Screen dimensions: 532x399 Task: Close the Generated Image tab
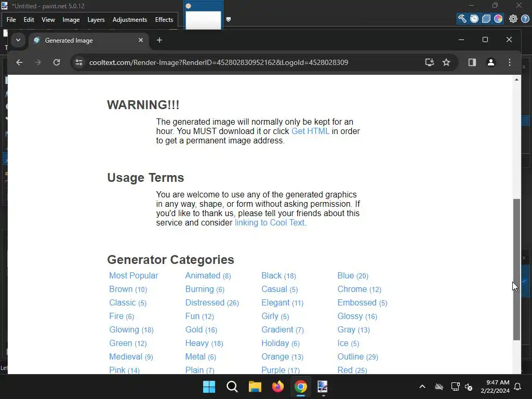click(141, 40)
